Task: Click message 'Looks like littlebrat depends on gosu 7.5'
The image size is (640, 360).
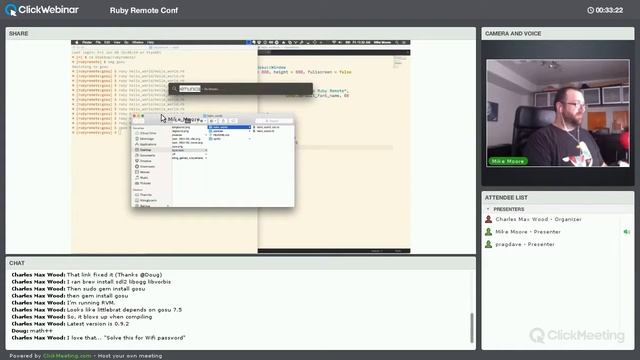Action: coord(124,310)
